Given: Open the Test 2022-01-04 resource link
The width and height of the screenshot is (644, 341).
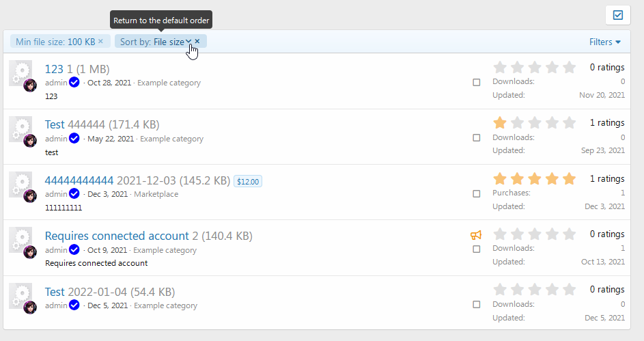Looking at the screenshot, I should pyautogui.click(x=55, y=292).
